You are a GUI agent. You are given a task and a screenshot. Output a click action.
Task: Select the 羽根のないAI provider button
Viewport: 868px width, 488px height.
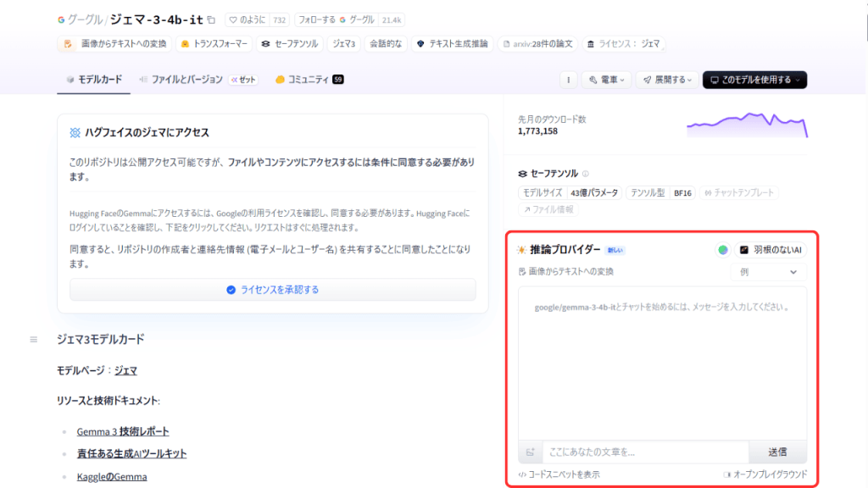770,250
